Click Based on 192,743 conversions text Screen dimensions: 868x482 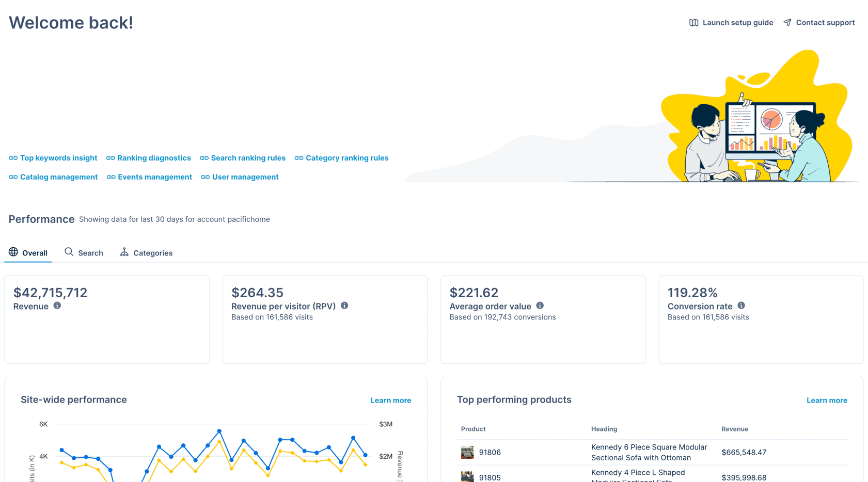point(502,317)
